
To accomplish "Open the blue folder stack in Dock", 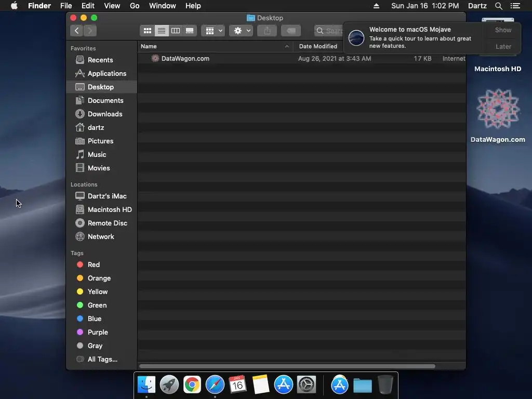I will click(362, 385).
